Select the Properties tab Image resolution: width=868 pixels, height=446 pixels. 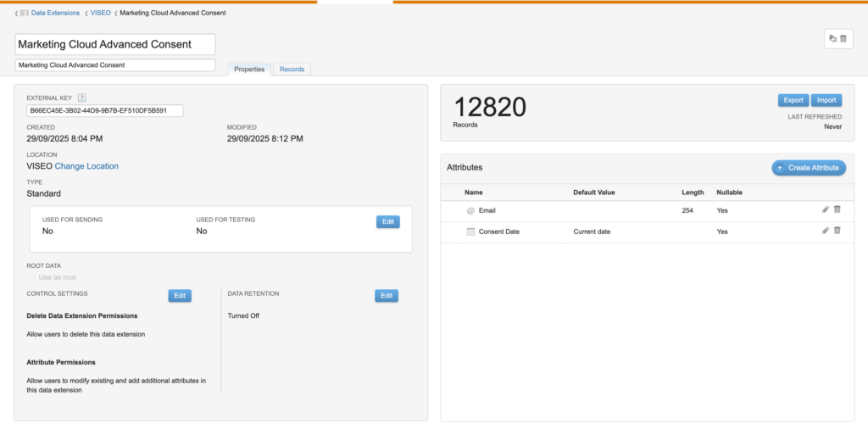coord(249,69)
